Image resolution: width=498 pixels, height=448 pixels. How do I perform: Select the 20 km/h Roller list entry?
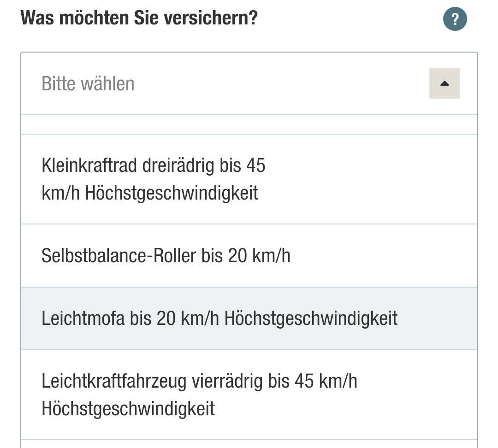(166, 255)
